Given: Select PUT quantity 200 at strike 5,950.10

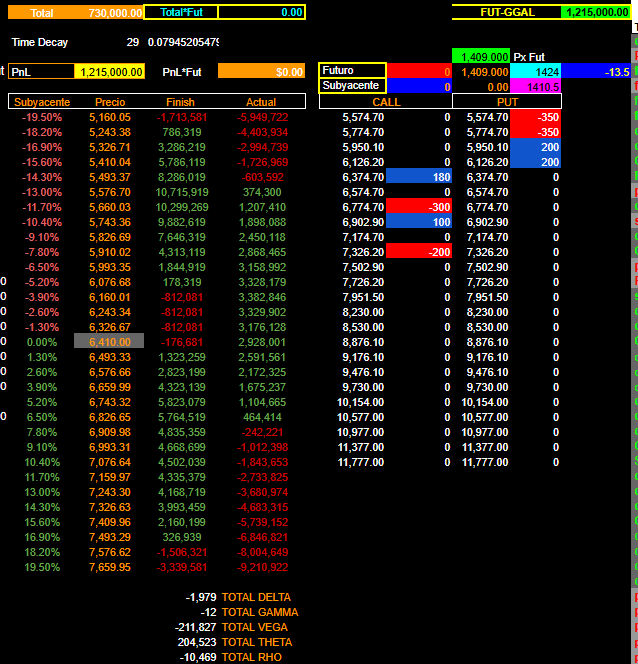Looking at the screenshot, I should [536, 147].
